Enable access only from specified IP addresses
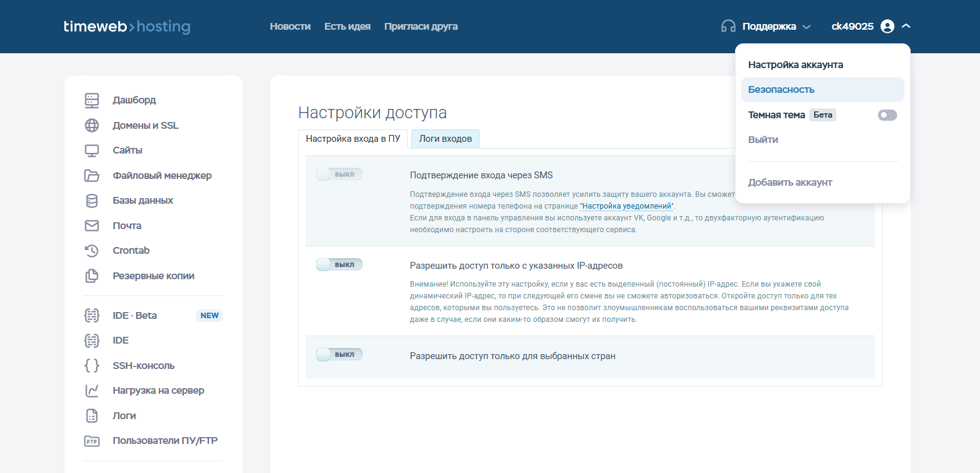The height and width of the screenshot is (473, 980). pos(339,265)
